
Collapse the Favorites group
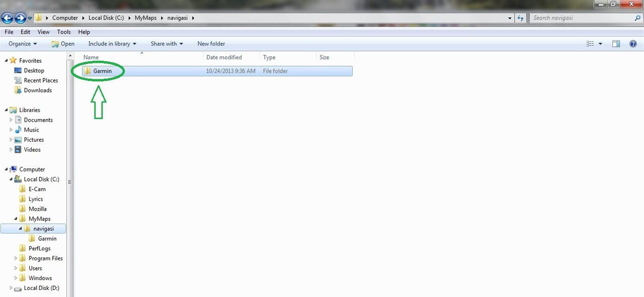tap(7, 60)
